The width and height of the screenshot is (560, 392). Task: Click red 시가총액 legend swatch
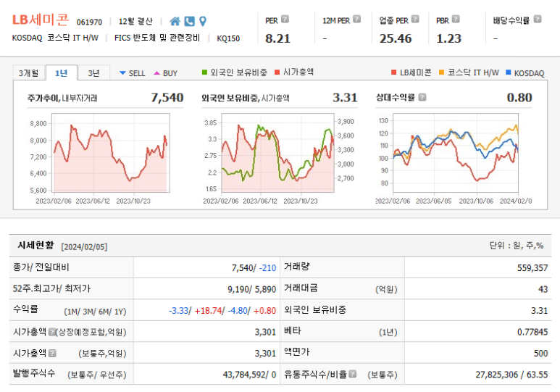click(x=277, y=72)
